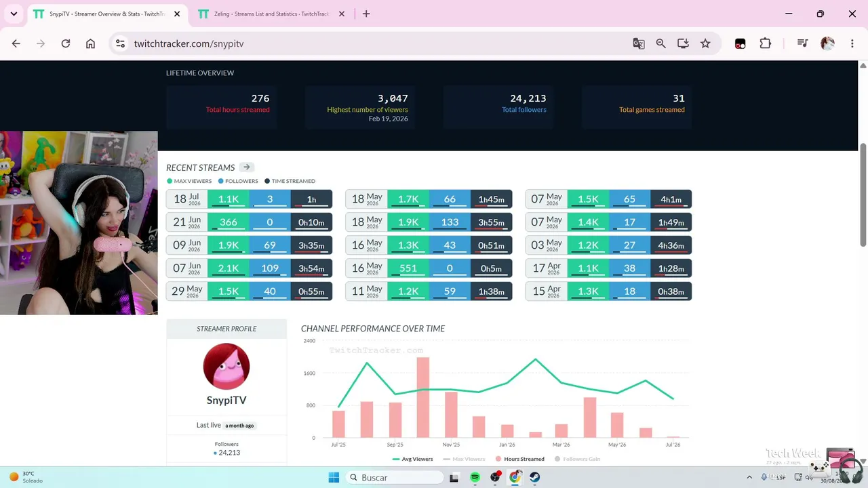Click the 4h1m duration cell on 07 May
Viewport: 868px width, 488px height.
pos(671,199)
